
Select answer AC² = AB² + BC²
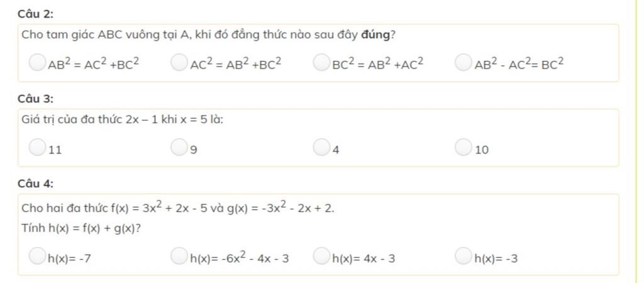coord(179,62)
